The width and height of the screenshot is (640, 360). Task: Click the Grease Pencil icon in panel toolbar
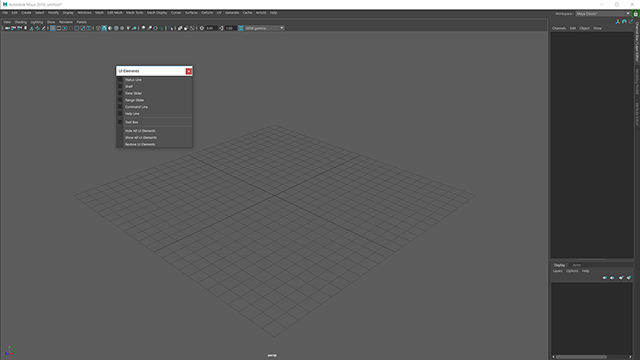(44, 28)
